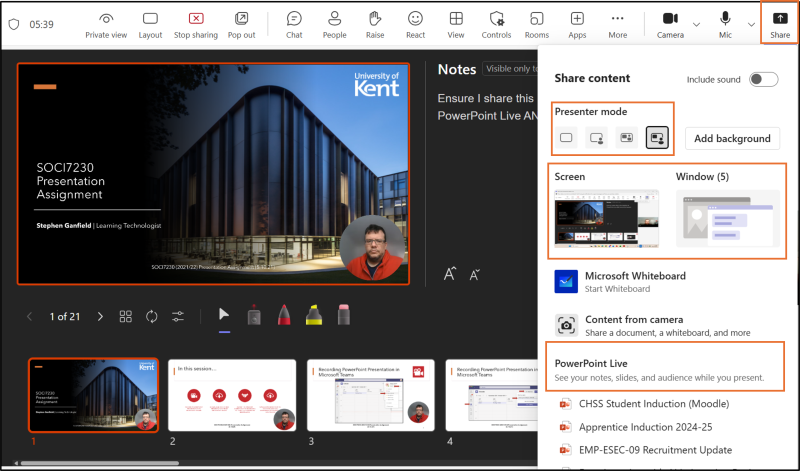Open the Layout options
This screenshot has width=800, height=471.
tap(150, 26)
